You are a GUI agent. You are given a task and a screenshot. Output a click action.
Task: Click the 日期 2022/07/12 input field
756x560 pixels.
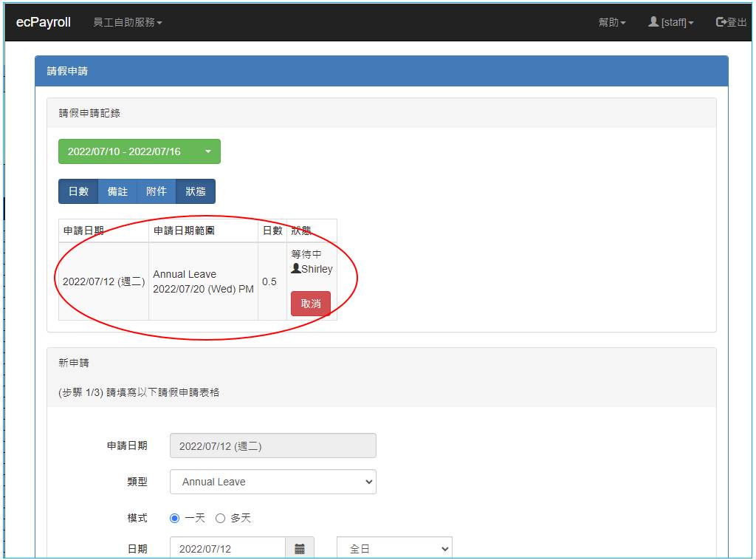coord(227,548)
